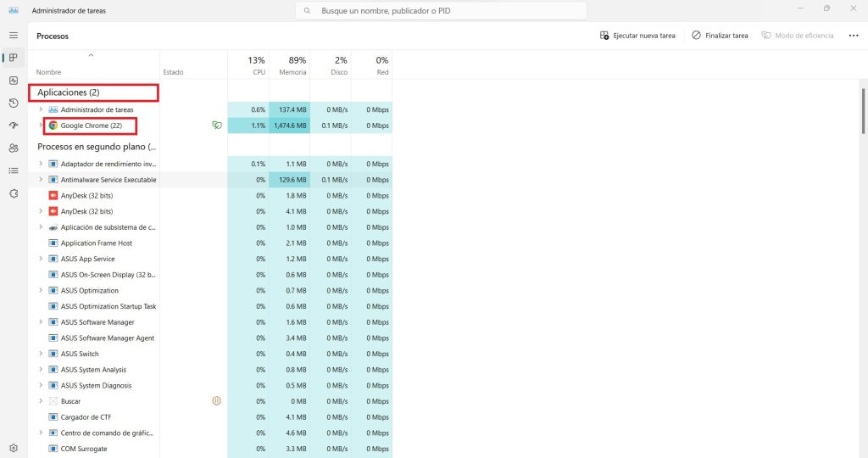Click the efficiency leaf icon beside Chrome
868x458 pixels.
(x=216, y=126)
